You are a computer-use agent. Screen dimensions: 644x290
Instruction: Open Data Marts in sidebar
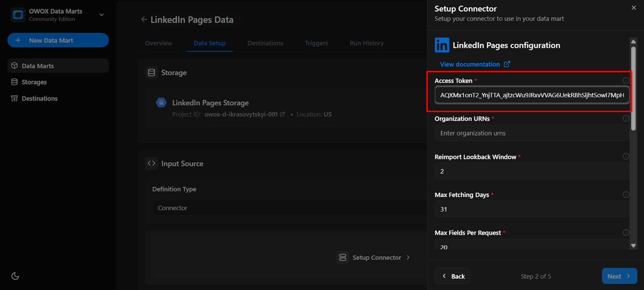[x=58, y=66]
